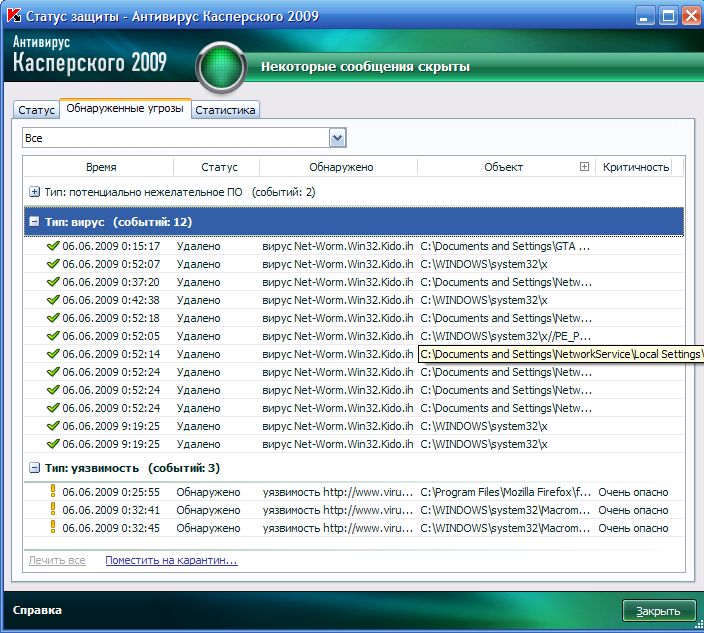This screenshot has height=633, width=704.
Task: Open the Статистика tab
Action: tap(225, 110)
